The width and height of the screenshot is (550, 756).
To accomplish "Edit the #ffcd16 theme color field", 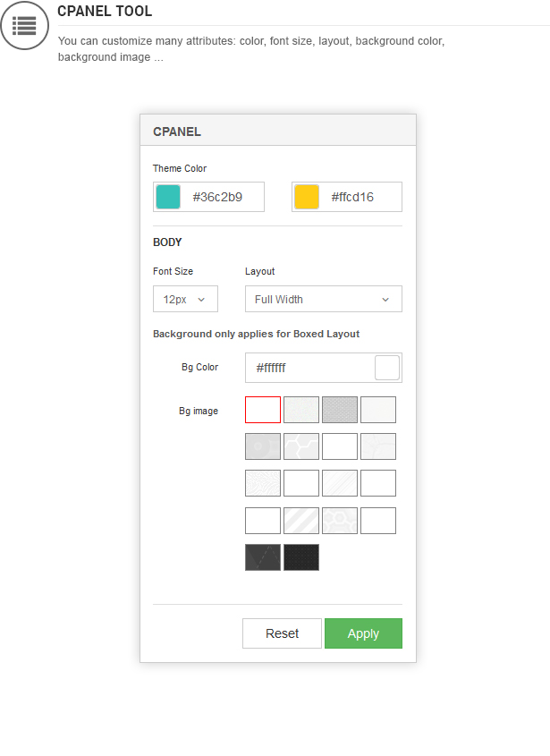I will click(x=347, y=197).
